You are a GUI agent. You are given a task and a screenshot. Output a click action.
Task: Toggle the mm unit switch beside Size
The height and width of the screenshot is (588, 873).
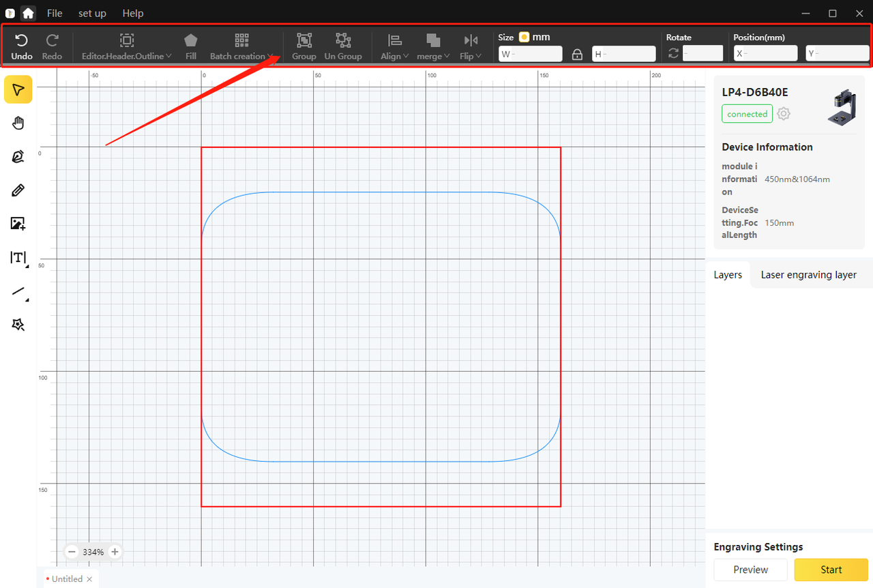pyautogui.click(x=524, y=38)
